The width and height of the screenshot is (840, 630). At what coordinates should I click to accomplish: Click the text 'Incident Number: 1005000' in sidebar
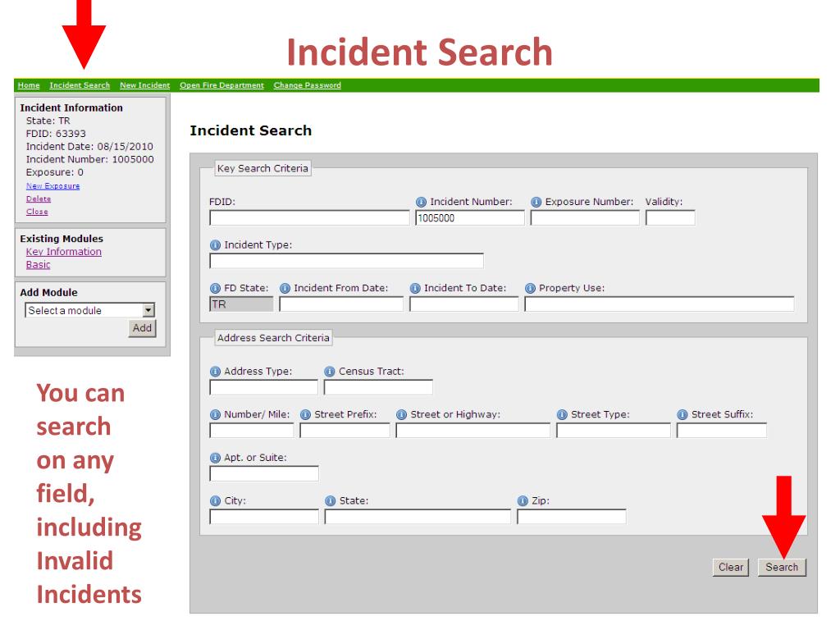pos(90,160)
